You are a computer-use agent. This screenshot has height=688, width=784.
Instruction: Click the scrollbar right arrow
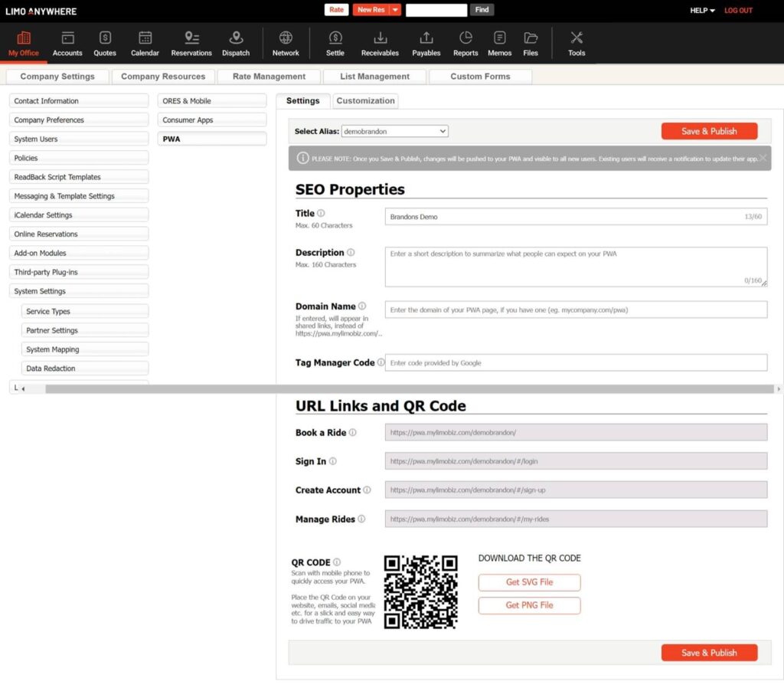779,388
